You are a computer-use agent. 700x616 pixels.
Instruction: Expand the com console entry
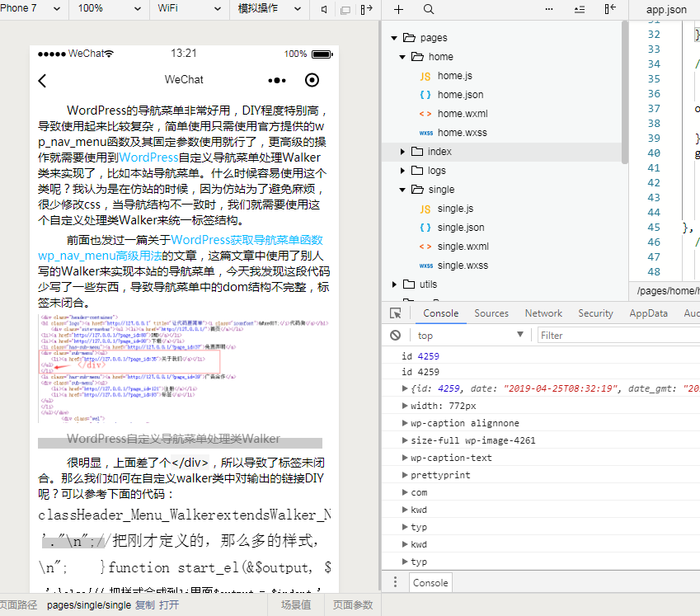[x=405, y=492]
